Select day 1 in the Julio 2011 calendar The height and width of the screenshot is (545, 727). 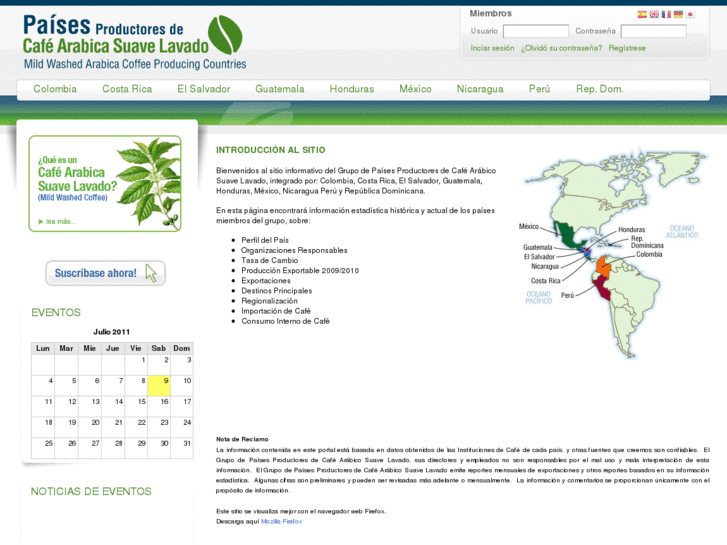click(136, 365)
